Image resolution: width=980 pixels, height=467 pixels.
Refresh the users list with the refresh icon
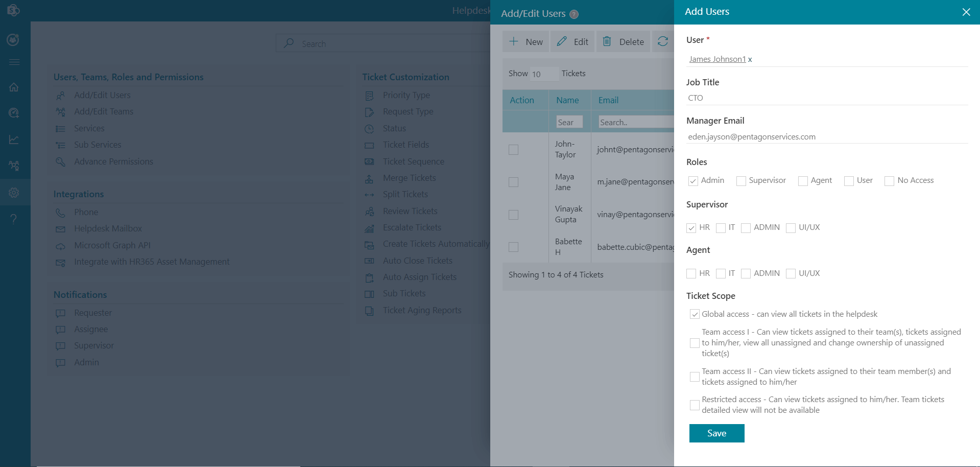click(664, 41)
